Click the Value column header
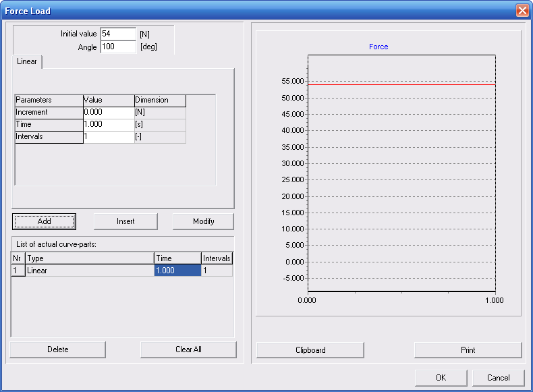This screenshot has width=533, height=392. click(x=109, y=101)
